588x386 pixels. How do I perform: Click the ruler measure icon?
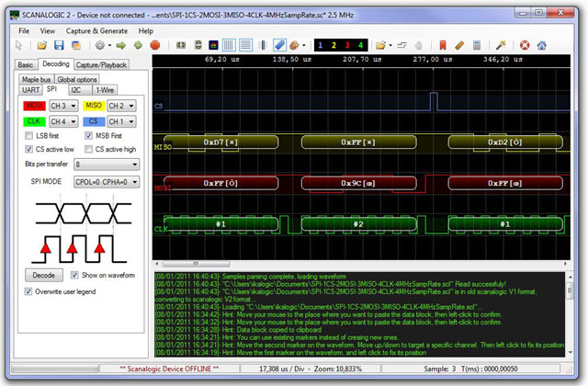459,45
